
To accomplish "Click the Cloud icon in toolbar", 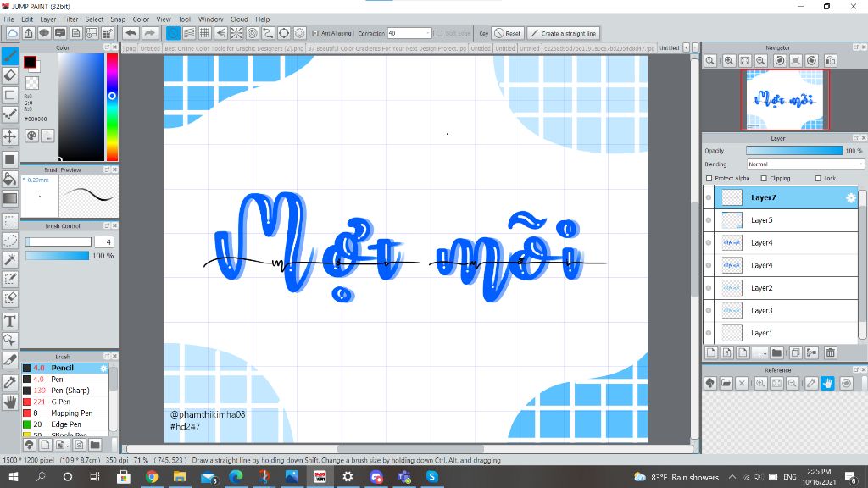I will point(12,33).
